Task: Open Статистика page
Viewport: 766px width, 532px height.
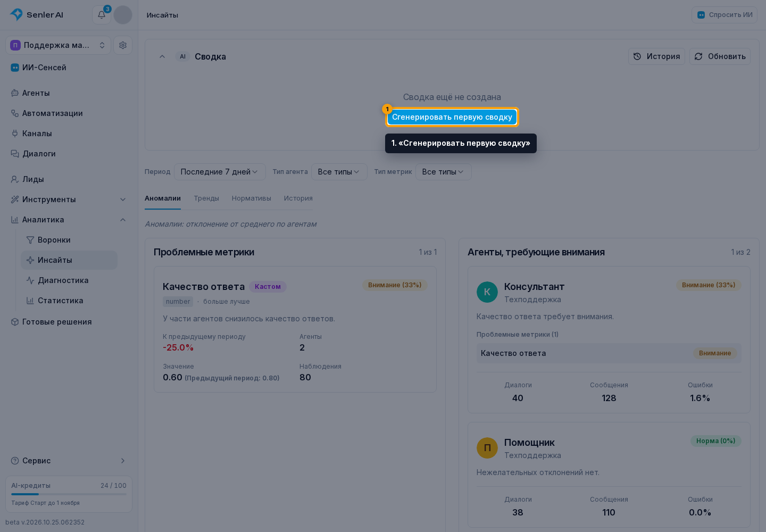Action: pyautogui.click(x=69, y=301)
